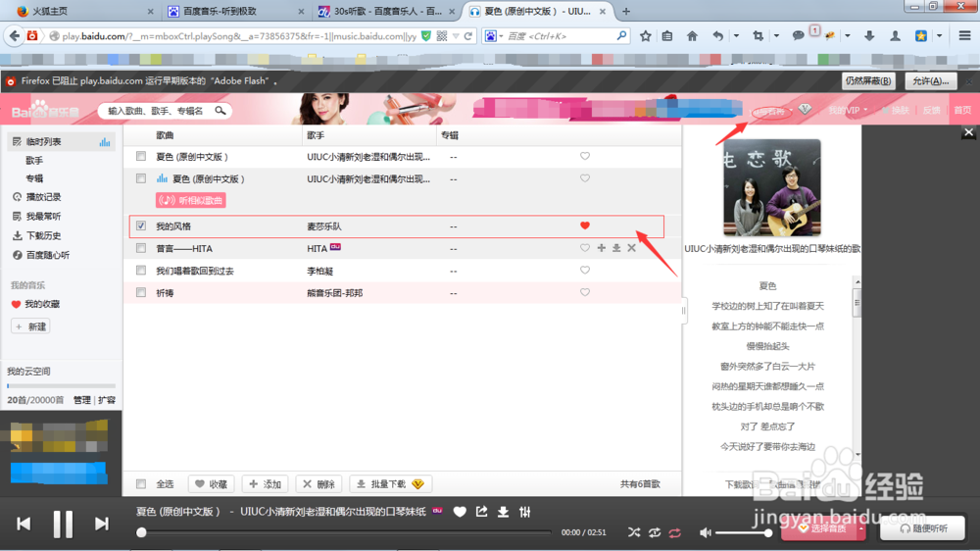Open 我的收藏 in the sidebar
The width and height of the screenshot is (980, 551).
tap(42, 305)
